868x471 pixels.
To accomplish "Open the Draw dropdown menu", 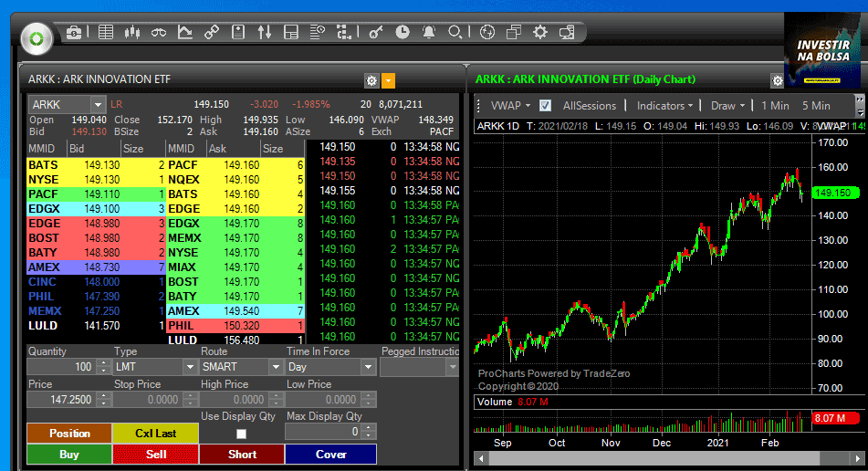I will 727,105.
